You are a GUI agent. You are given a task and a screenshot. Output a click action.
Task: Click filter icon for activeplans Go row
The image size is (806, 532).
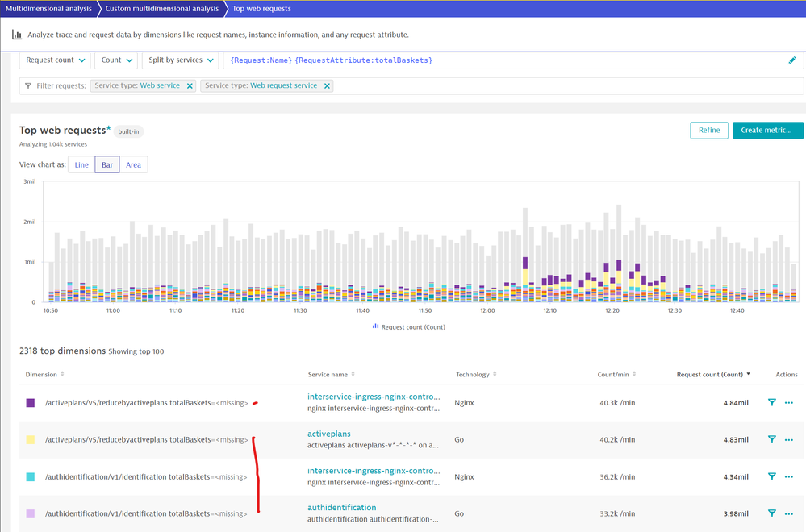pos(771,439)
